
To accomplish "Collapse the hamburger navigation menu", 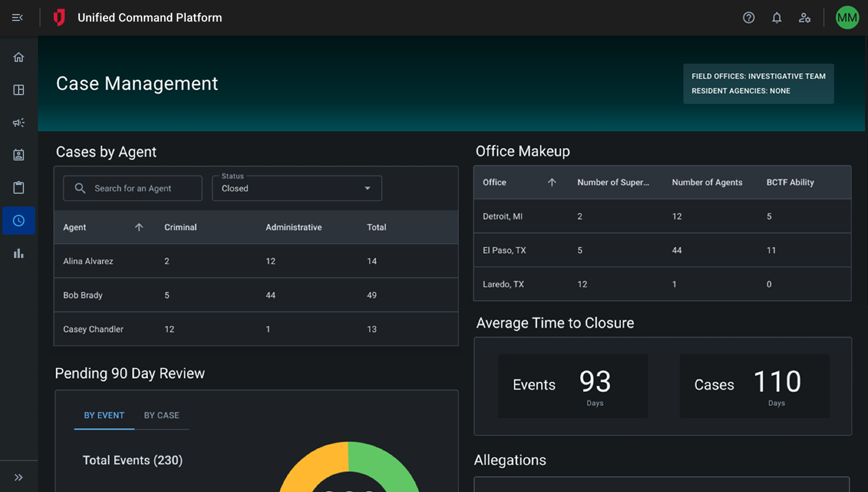I will tap(18, 18).
